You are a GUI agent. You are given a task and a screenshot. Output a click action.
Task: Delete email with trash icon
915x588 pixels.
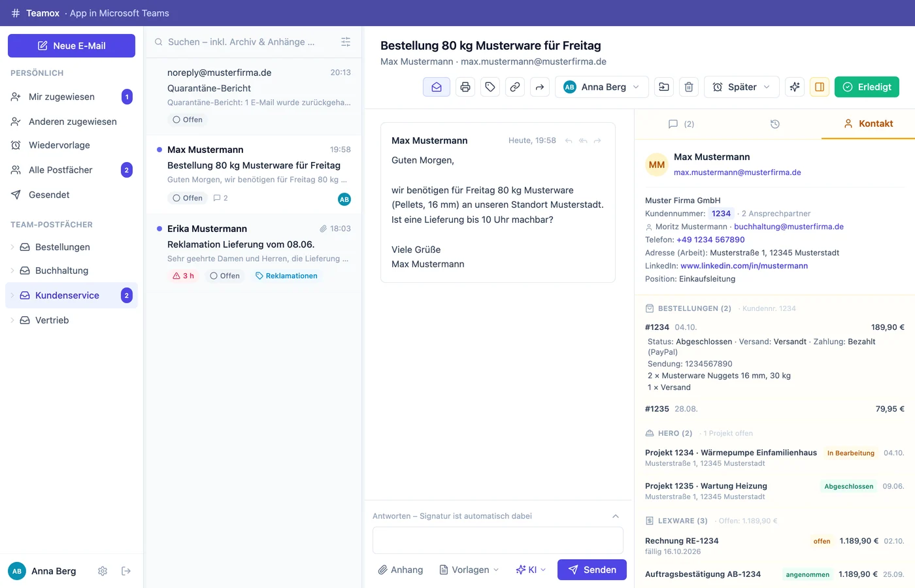click(689, 87)
